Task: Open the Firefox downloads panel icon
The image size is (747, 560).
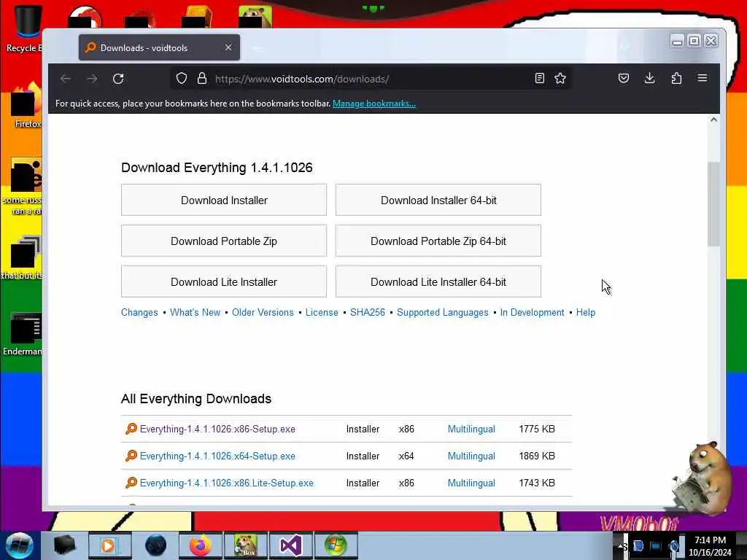Action: [649, 78]
